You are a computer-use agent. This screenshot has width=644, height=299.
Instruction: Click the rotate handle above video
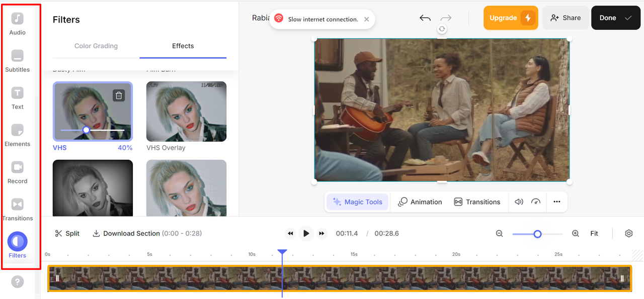point(442,29)
